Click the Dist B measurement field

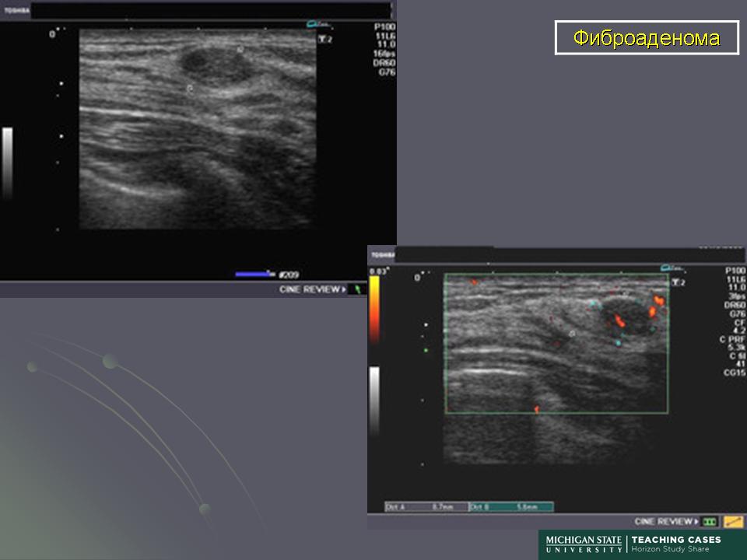(512, 506)
